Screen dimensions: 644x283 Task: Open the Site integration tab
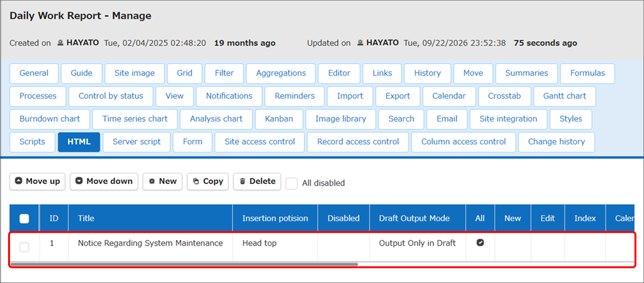(508, 119)
